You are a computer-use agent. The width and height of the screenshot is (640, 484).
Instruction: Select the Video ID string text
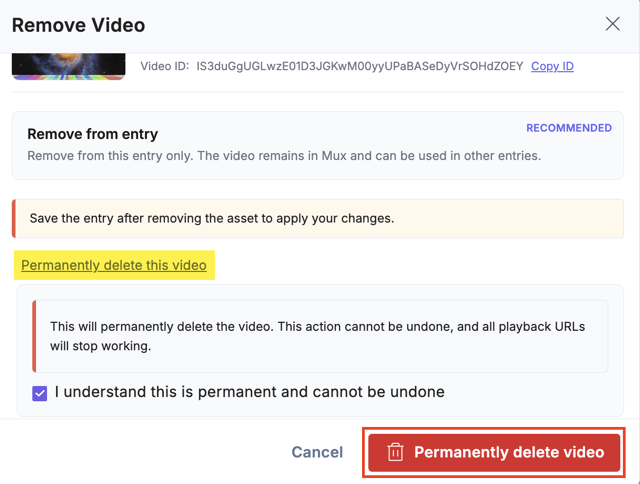[360, 66]
